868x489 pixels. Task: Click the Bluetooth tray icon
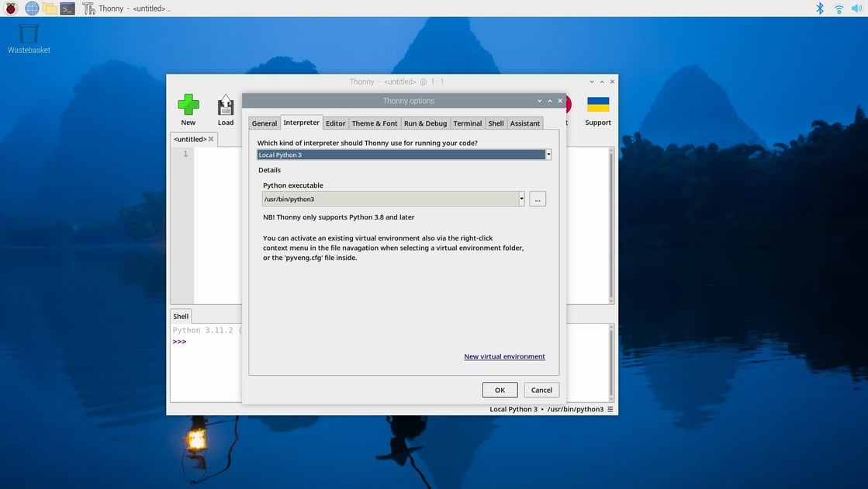click(820, 9)
